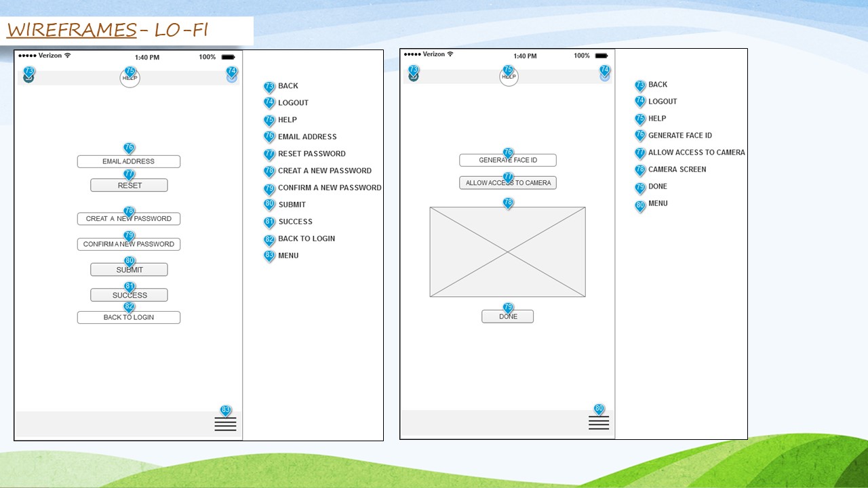
Task: Click marker 76 beside the EMAIL ADDRESS legend
Action: point(269,137)
